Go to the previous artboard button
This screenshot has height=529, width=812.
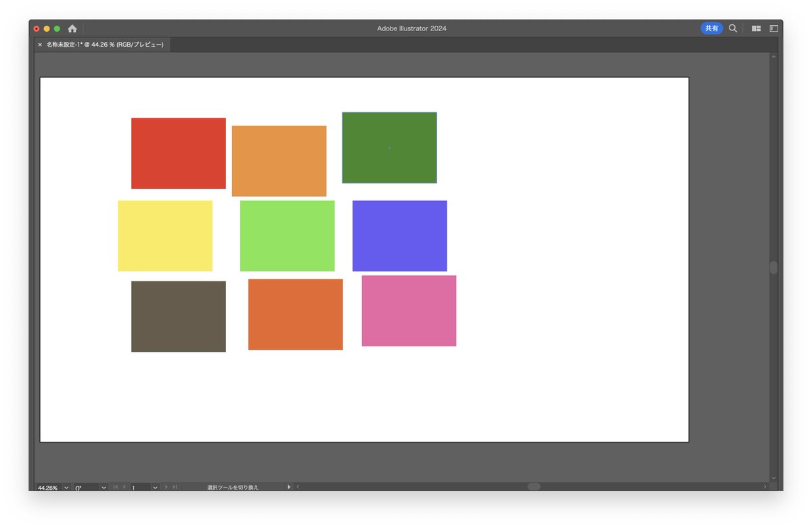124,487
